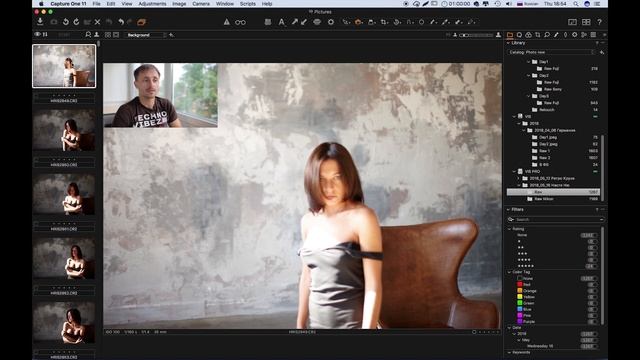Open the batch queue list tool tab
The image size is (640, 360).
593,35
